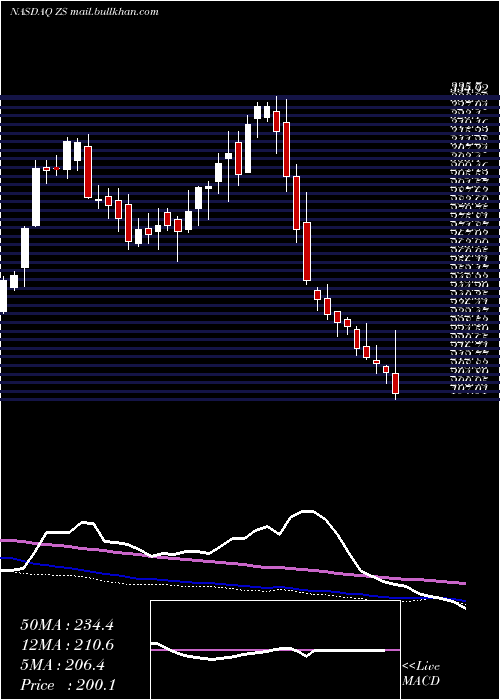Select the "Price : 200.1" readout
This screenshot has width=500, height=700.
(68, 685)
